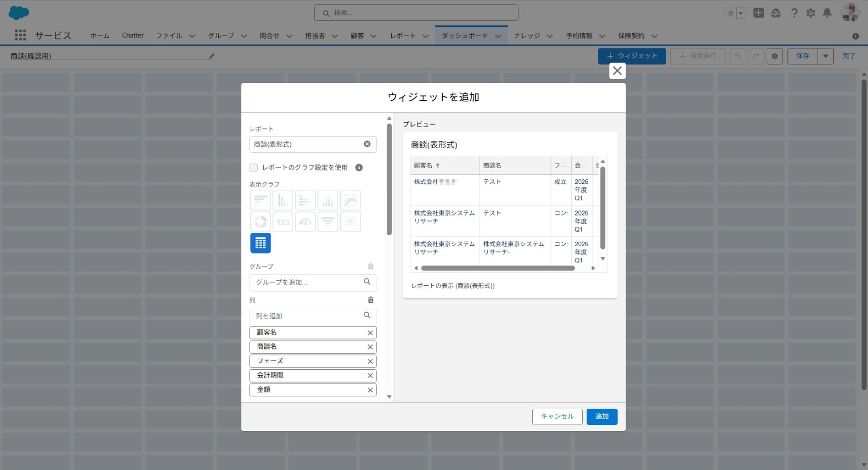Click the 列を追加 search field

coord(309,316)
